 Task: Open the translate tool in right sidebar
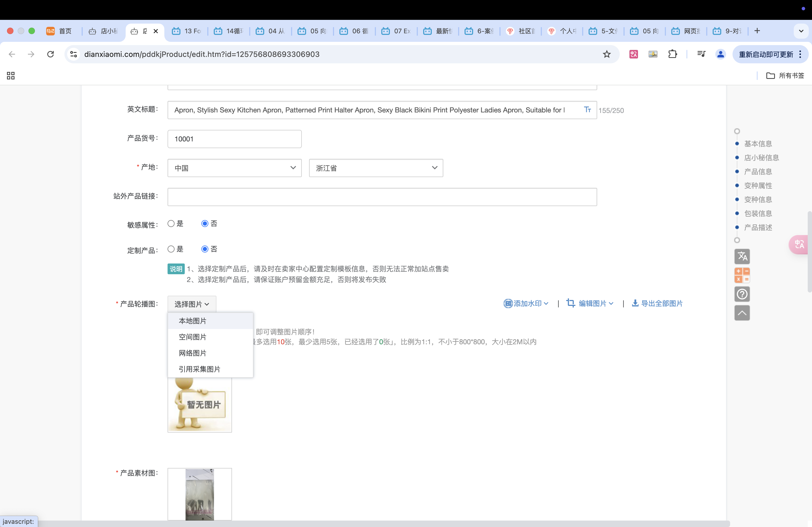click(x=742, y=256)
